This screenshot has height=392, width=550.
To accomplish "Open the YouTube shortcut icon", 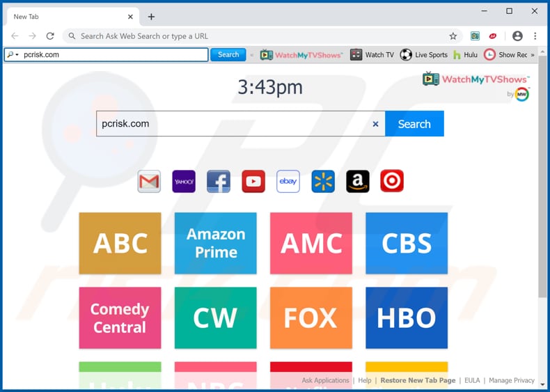I will pos(253,182).
